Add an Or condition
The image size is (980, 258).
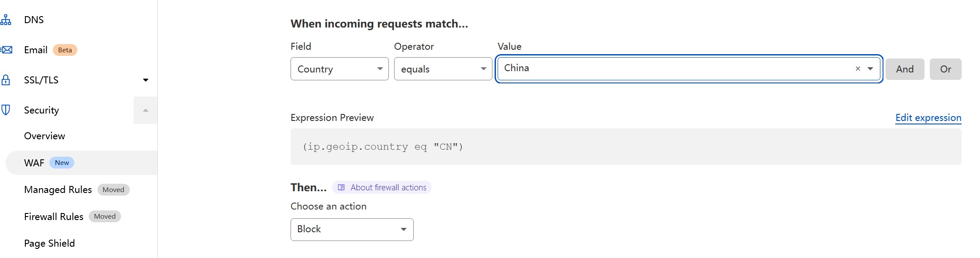(x=945, y=69)
